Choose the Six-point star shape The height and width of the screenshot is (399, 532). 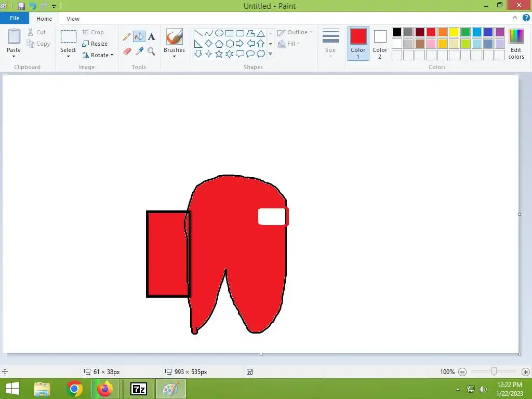[x=229, y=54]
